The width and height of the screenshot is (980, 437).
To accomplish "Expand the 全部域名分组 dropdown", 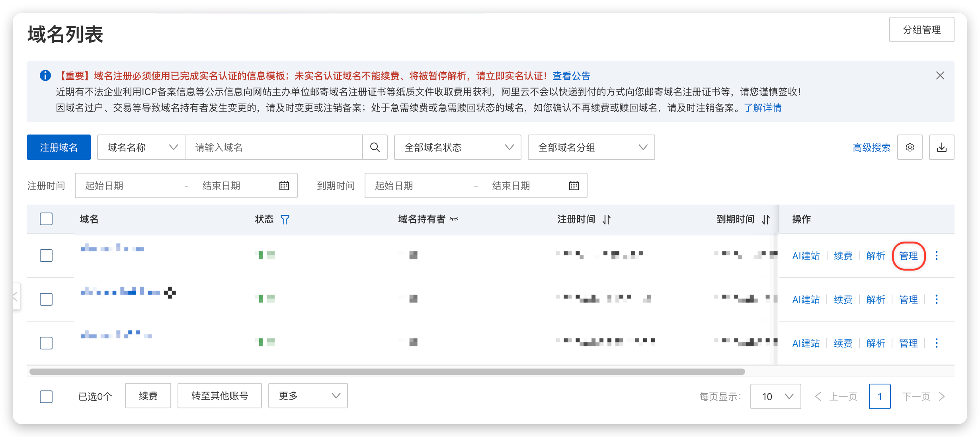I will (x=591, y=147).
